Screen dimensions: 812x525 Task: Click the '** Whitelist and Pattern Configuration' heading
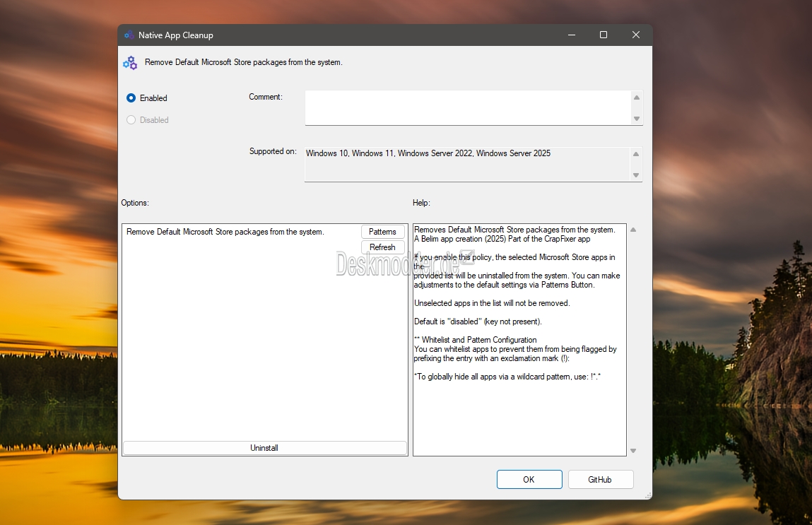476,340
